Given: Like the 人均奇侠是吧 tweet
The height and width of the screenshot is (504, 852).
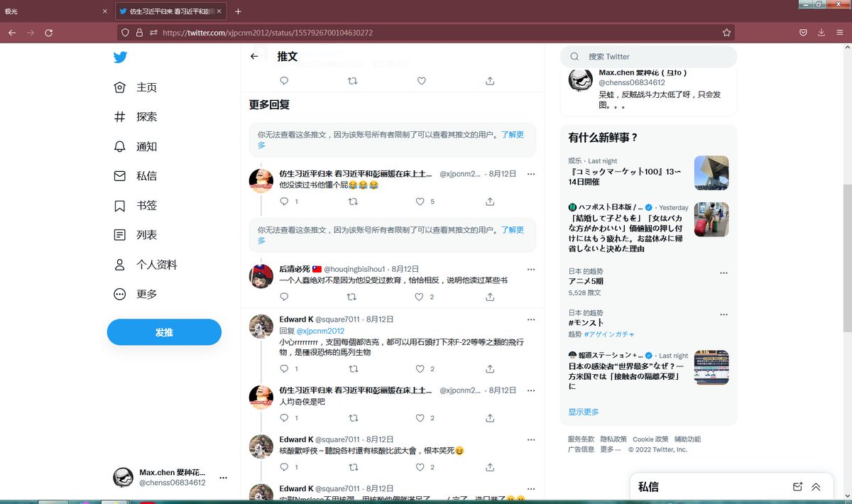Looking at the screenshot, I should pos(420,418).
